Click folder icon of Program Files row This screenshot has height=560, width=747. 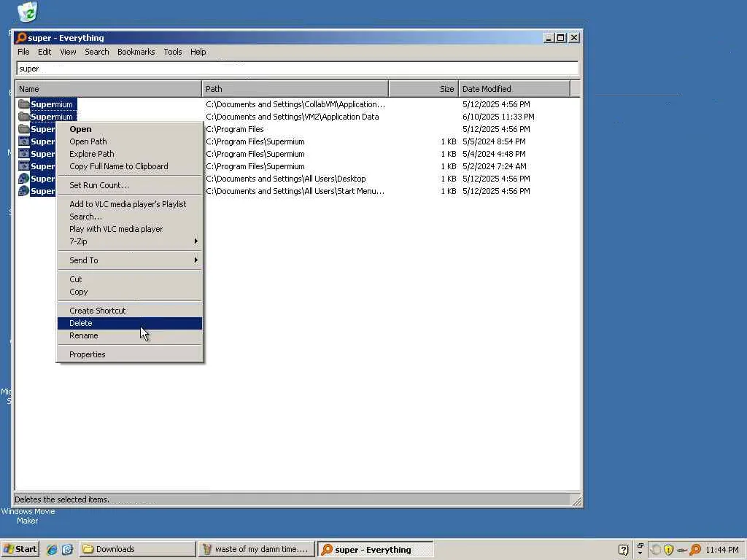coord(24,129)
